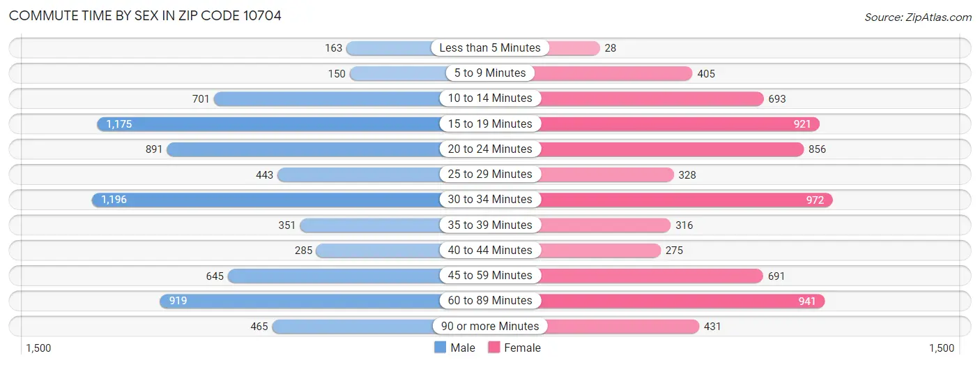
Task: Select the female 60 to 89 Minutes bar
Action: pyautogui.click(x=680, y=301)
